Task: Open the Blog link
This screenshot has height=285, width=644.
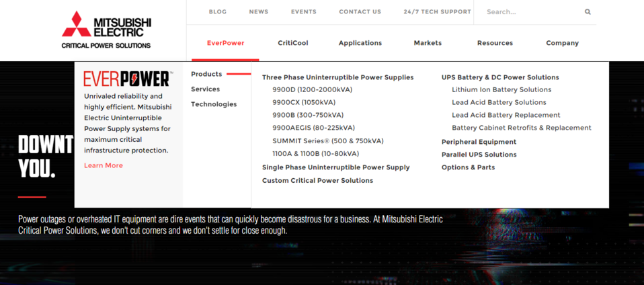Action: point(218,12)
